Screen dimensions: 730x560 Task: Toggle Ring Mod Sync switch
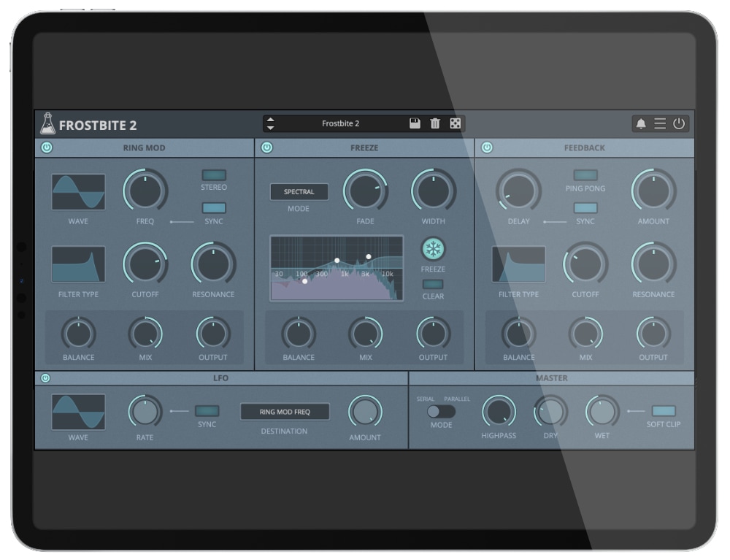pos(214,207)
